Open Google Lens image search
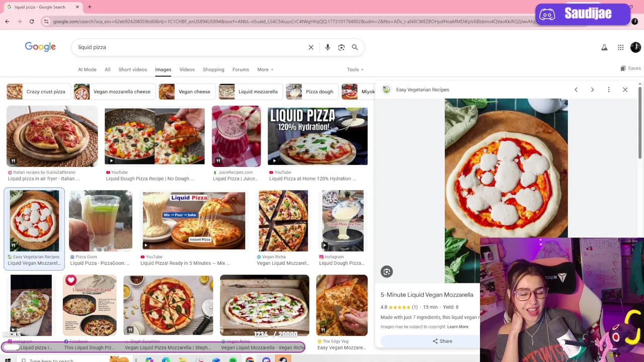 point(341,47)
